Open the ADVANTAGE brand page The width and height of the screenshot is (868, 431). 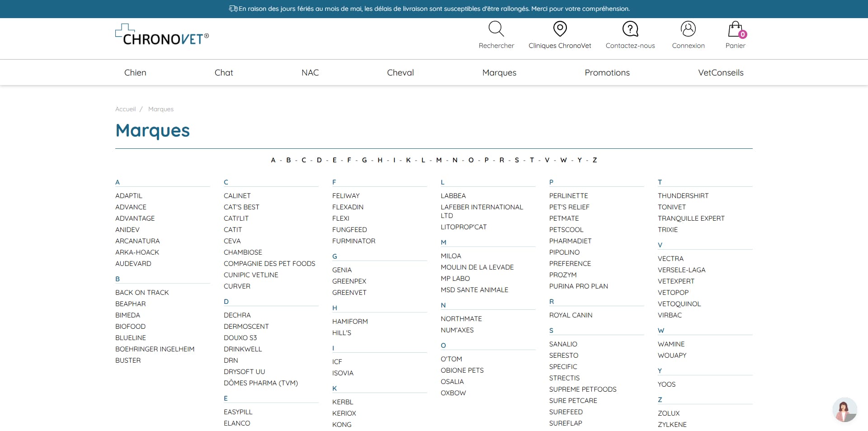tap(135, 218)
